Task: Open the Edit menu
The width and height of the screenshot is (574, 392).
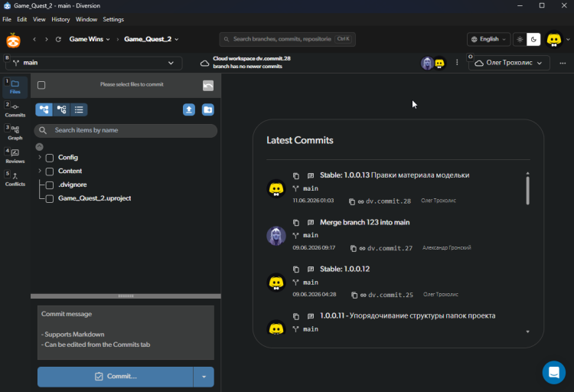Action: point(22,19)
